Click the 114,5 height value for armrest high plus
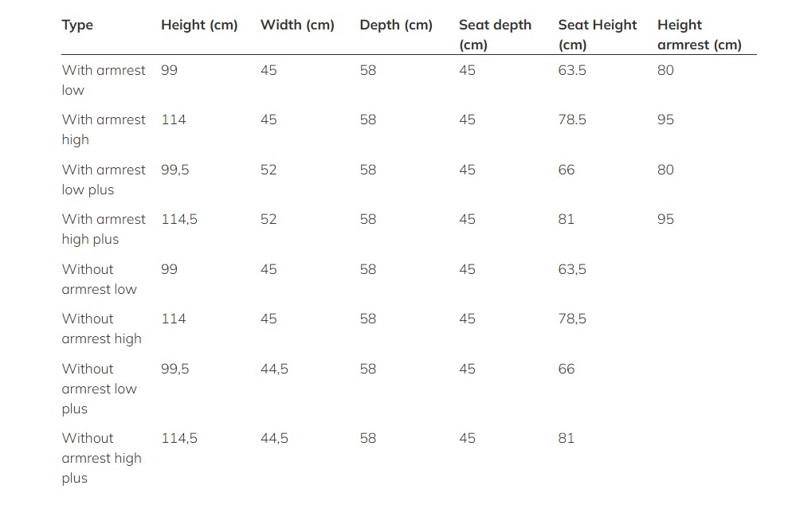Screen dimensions: 792x532 [179, 219]
